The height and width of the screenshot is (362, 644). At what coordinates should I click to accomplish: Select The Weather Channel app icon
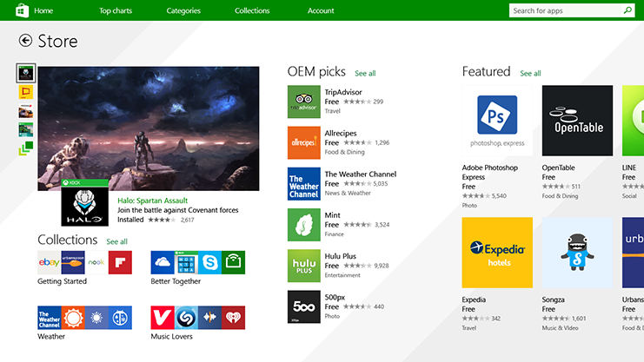pyautogui.click(x=303, y=183)
